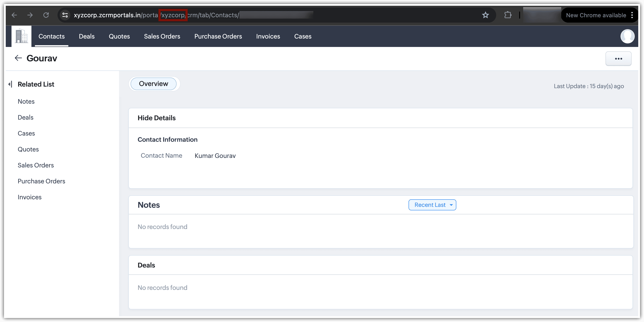Viewport: 644px width, 322px height.
Task: Select the Overview button
Action: (x=154, y=83)
